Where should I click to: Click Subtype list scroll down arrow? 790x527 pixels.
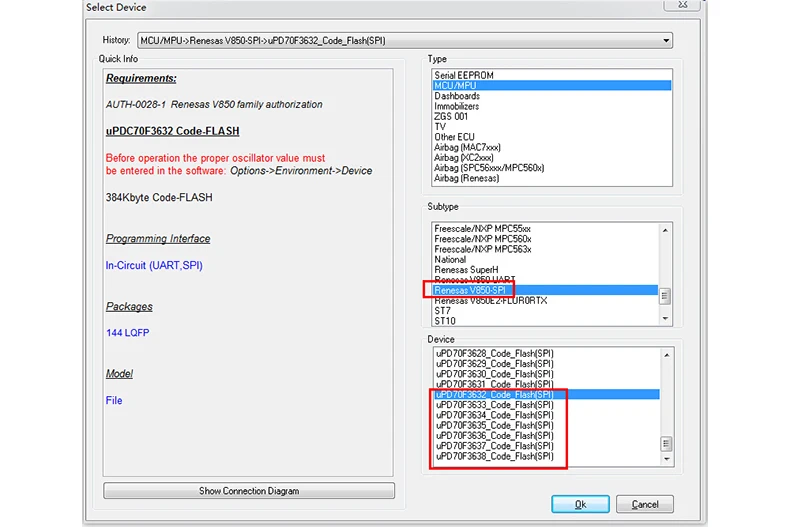click(x=665, y=318)
